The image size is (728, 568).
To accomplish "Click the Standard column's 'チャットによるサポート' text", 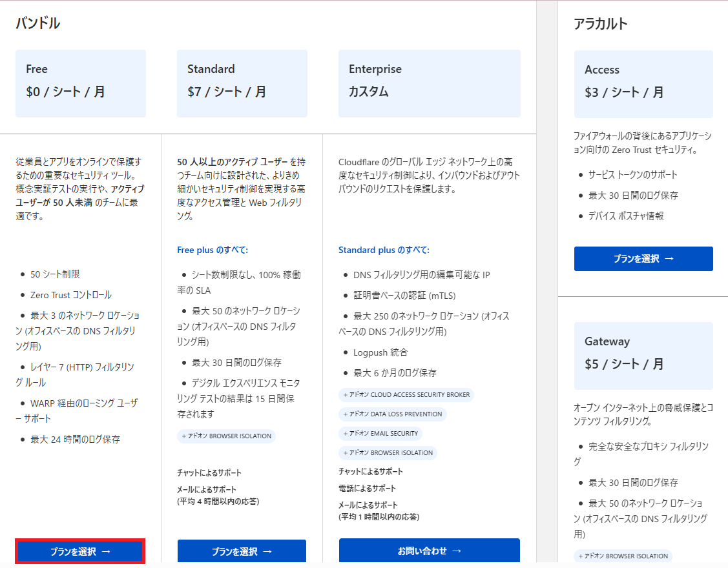I will pyautogui.click(x=209, y=473).
